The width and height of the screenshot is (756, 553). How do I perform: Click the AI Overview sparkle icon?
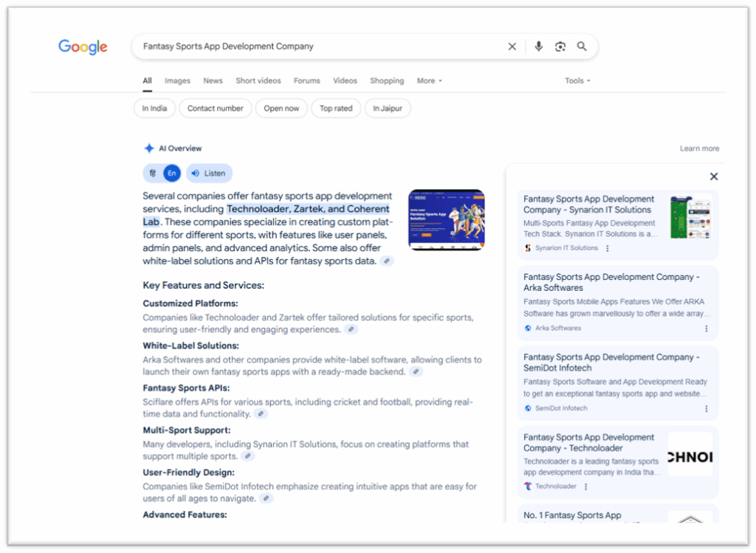(149, 148)
